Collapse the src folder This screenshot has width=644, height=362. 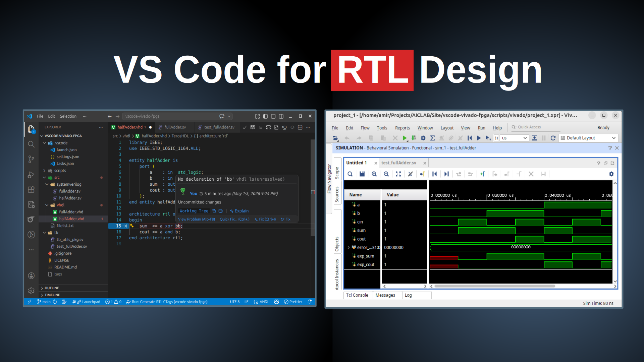(44, 178)
